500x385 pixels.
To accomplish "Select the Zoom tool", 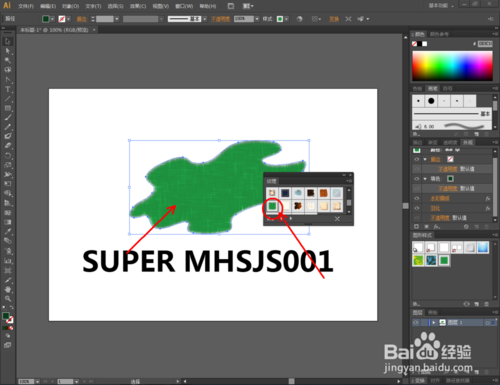I will pyautogui.click(x=8, y=299).
